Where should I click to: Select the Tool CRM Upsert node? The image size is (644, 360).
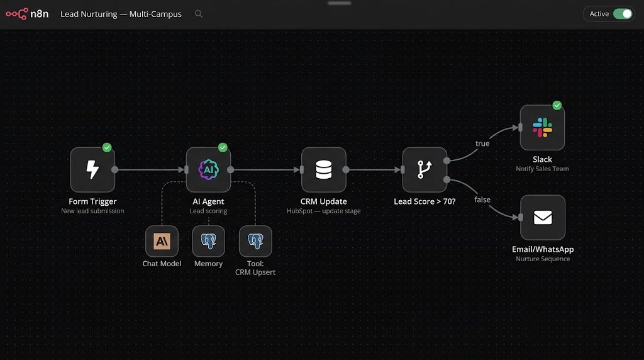[x=255, y=241]
